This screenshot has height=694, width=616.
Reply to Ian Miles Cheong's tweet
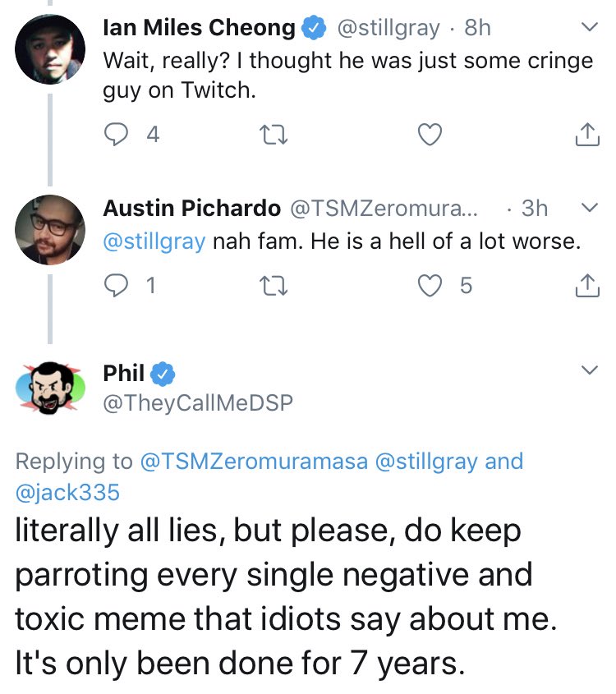point(117,134)
